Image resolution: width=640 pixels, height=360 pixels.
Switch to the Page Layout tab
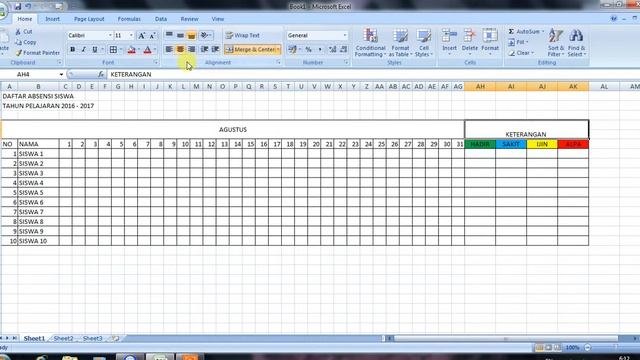pos(89,19)
